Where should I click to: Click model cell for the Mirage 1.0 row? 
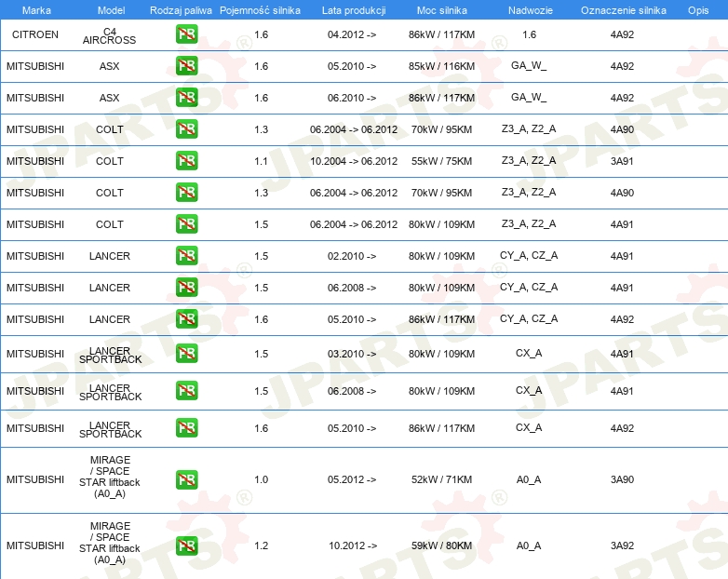110,477
